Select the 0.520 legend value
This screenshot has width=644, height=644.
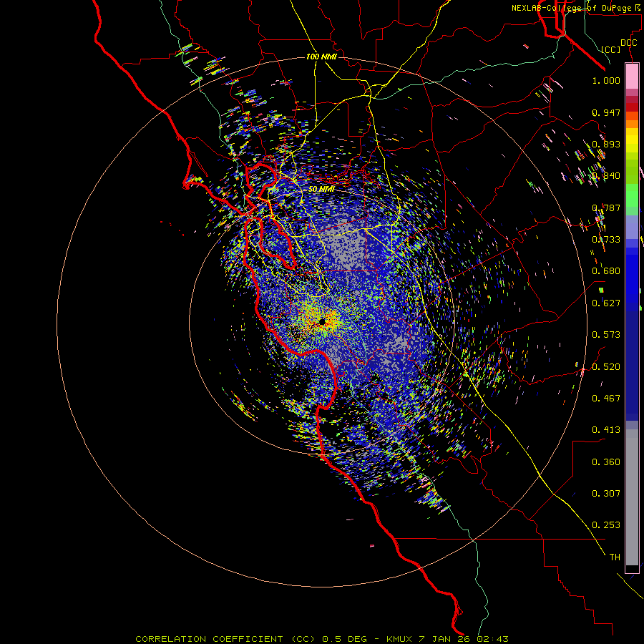[606, 366]
